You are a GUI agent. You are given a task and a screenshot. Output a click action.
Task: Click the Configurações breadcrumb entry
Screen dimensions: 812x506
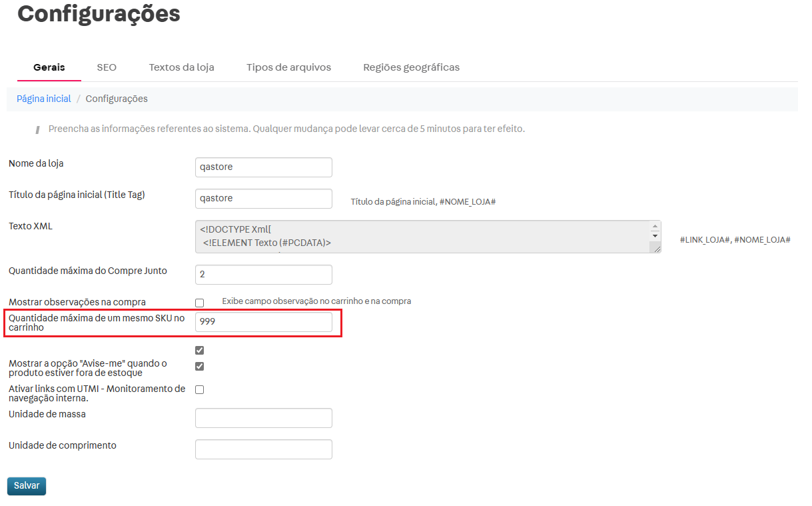coord(116,98)
